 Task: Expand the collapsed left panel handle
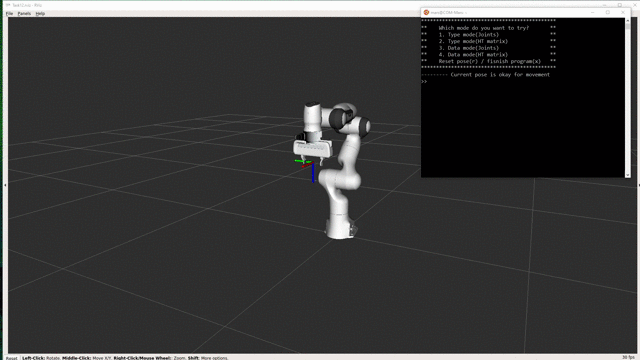(x=5, y=185)
